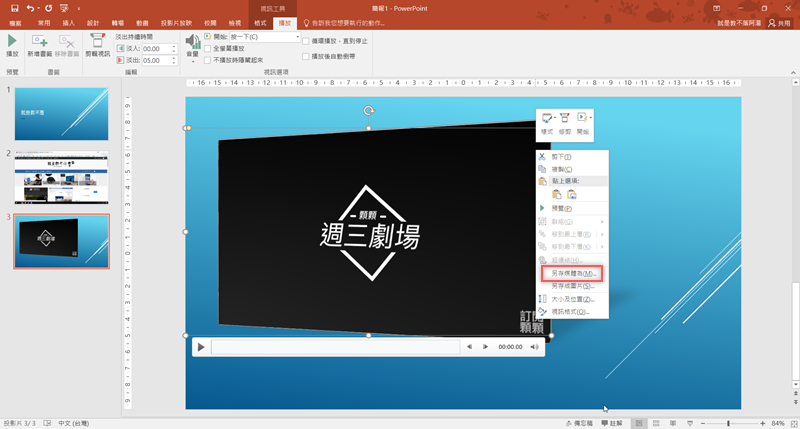Click the 淡入 fade-in duration field
Screen dimensions: 800x429
pyautogui.click(x=156, y=48)
